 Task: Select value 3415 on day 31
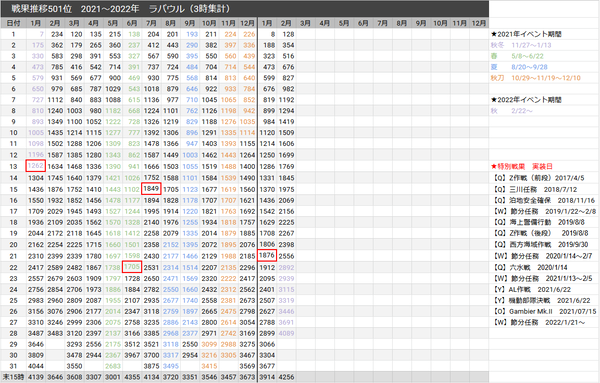(209, 366)
